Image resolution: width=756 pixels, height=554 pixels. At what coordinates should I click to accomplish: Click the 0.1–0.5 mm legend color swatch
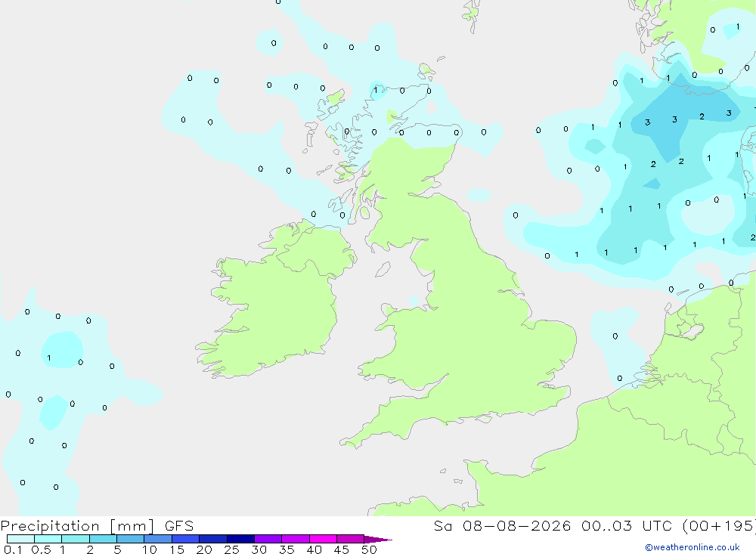pyautogui.click(x=20, y=539)
